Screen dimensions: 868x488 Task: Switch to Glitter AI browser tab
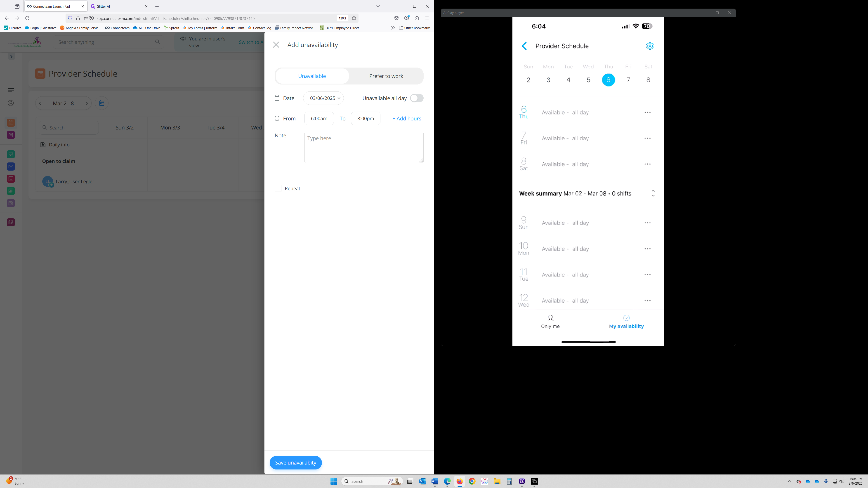point(119,6)
